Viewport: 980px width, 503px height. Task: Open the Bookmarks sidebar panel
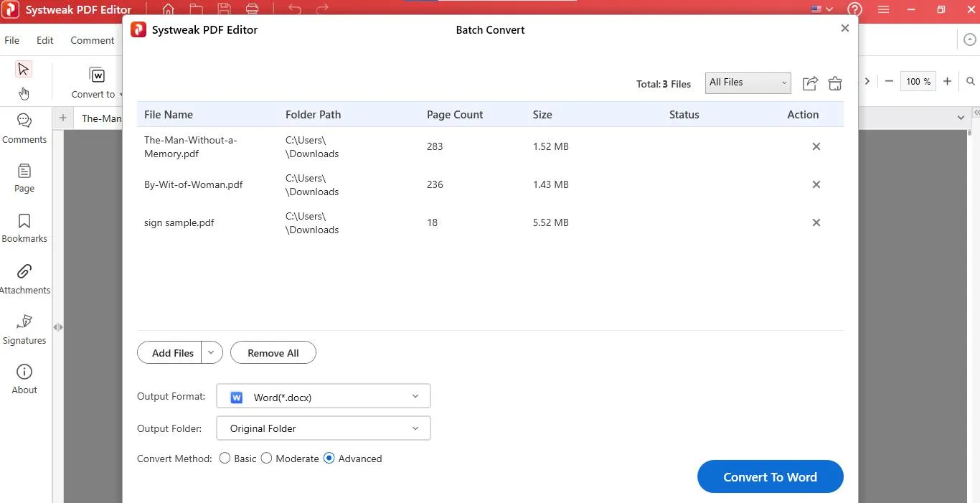click(24, 227)
